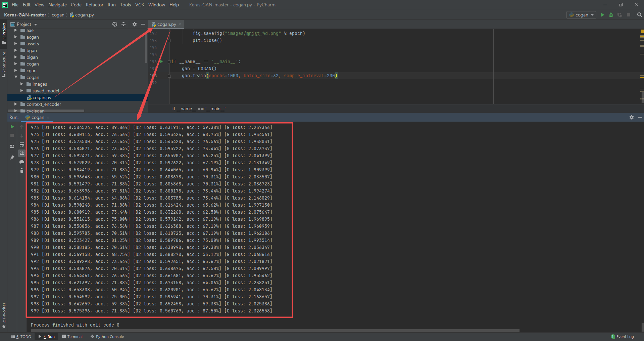Viewport: 644px width, 341px height.
Task: Click the top toolbar Stop square
Action: [629, 15]
